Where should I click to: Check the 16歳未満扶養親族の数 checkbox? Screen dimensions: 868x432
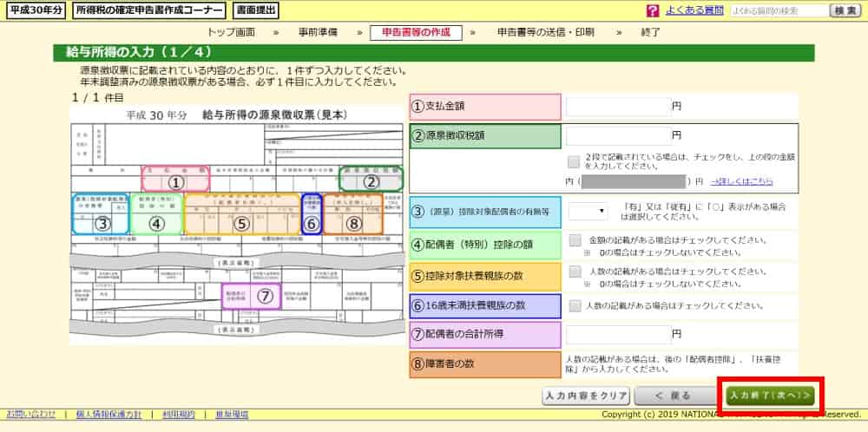coord(575,305)
